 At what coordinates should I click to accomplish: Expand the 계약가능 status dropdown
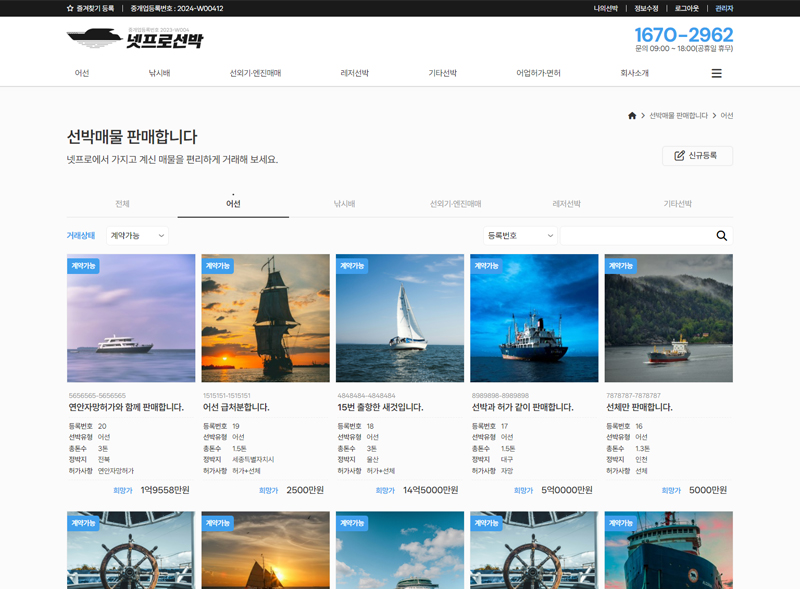tap(138, 236)
